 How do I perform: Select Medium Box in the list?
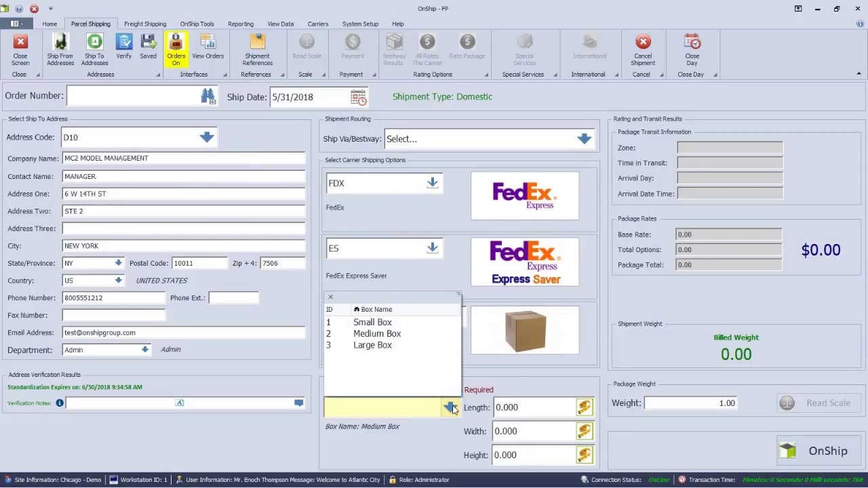coord(392,333)
